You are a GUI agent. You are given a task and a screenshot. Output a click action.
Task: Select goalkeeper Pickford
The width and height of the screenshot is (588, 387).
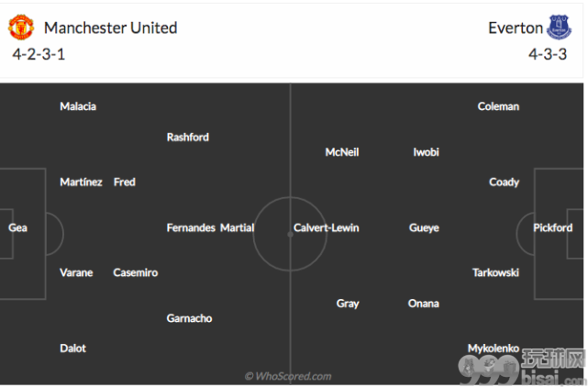[x=553, y=227]
